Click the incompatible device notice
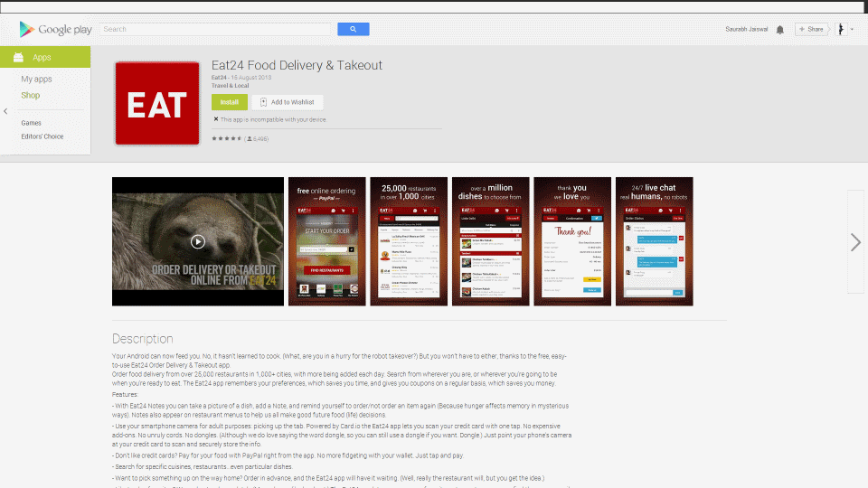This screenshot has height=488, width=868. coord(269,119)
